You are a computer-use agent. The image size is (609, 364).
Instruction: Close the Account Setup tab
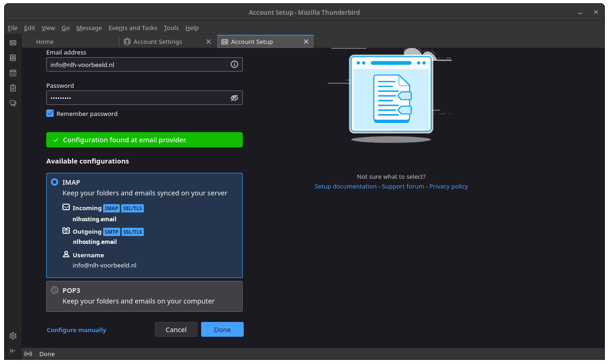pos(306,42)
